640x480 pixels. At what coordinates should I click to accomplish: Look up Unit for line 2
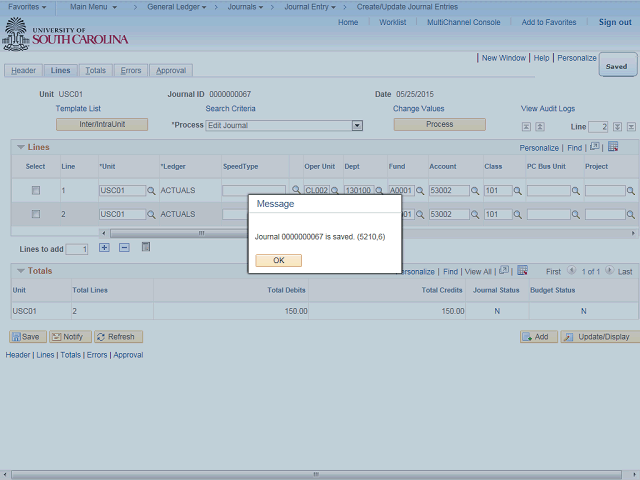(151, 214)
